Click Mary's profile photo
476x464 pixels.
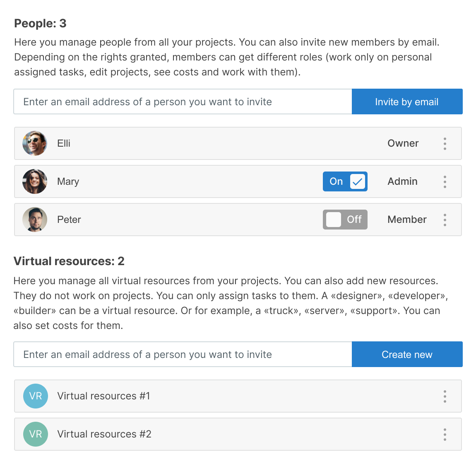pos(35,181)
